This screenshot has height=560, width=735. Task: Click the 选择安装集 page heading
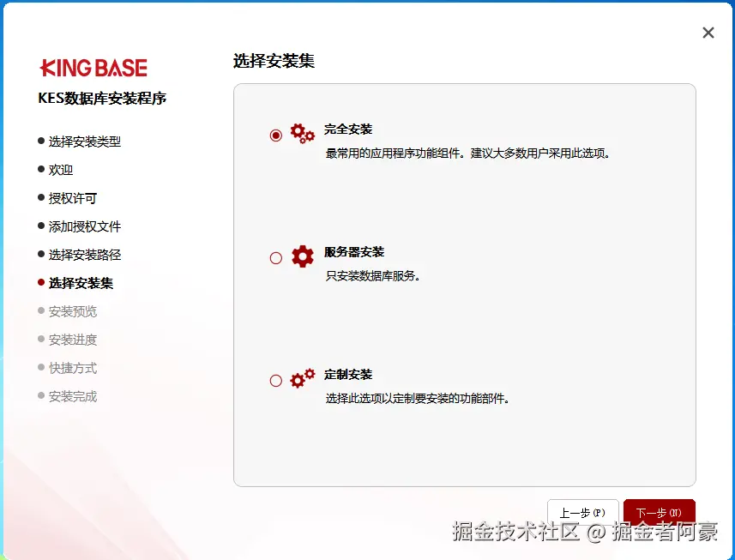[274, 61]
